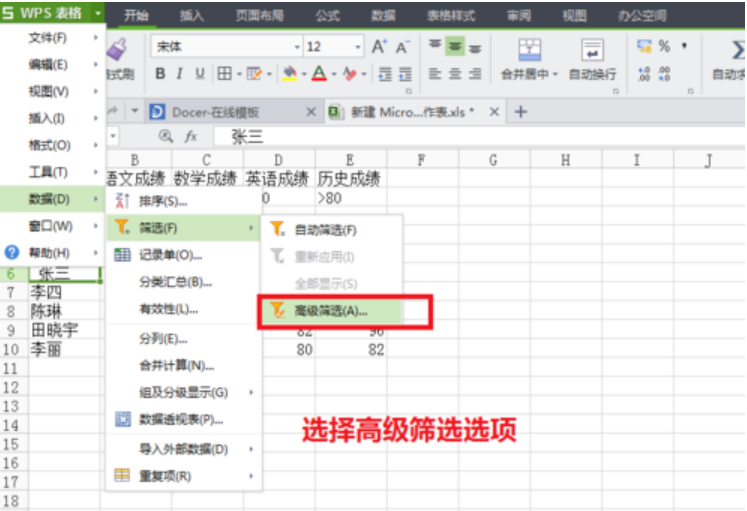The height and width of the screenshot is (511, 747).
Task: Select 自动筛选(F) in the submenu
Action: tap(325, 230)
